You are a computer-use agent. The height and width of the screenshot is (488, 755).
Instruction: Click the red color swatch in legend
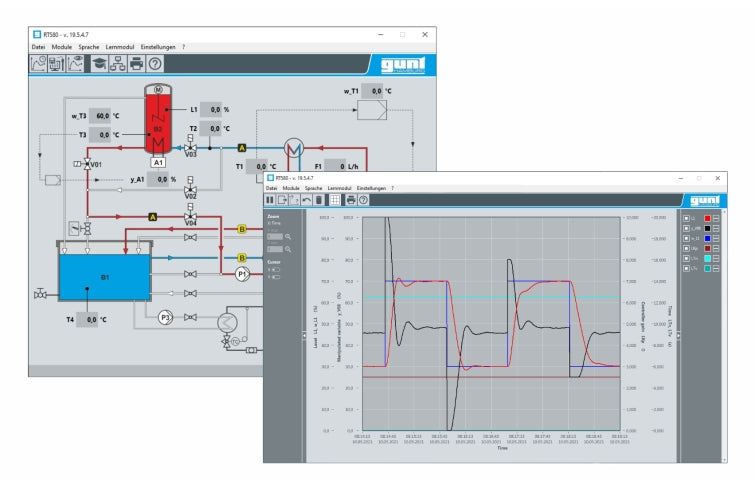tap(705, 217)
